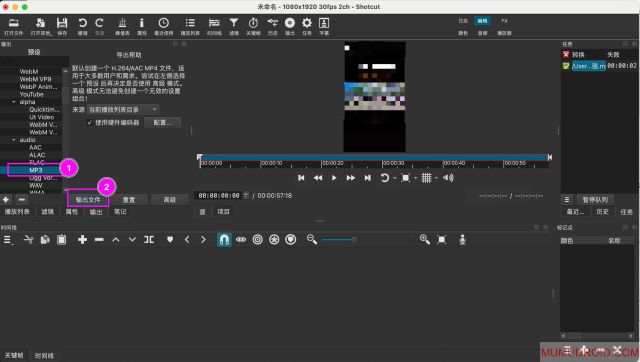Toggle the use hardware encoder checkbox

coord(90,122)
